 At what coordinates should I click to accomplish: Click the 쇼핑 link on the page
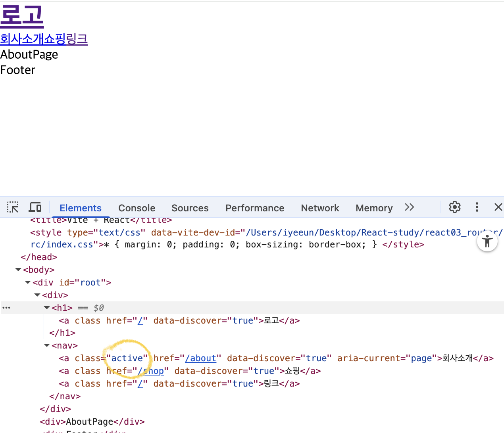pyautogui.click(x=55, y=39)
